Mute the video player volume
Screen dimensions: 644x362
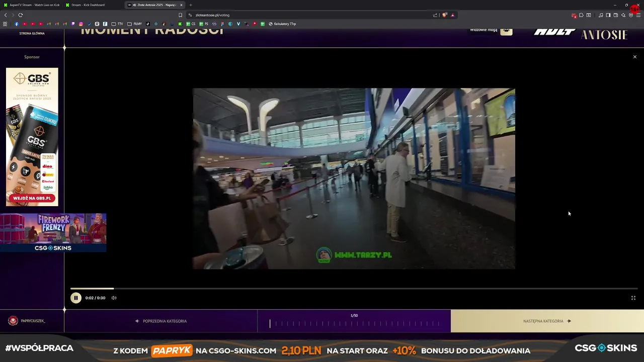tap(114, 298)
